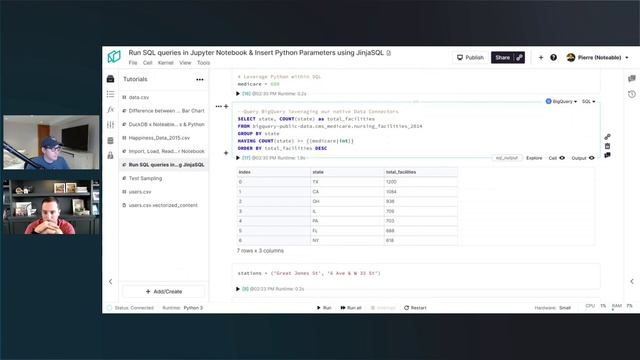Open the File menu
Image resolution: width=640 pixels, height=360 pixels.
(133, 63)
